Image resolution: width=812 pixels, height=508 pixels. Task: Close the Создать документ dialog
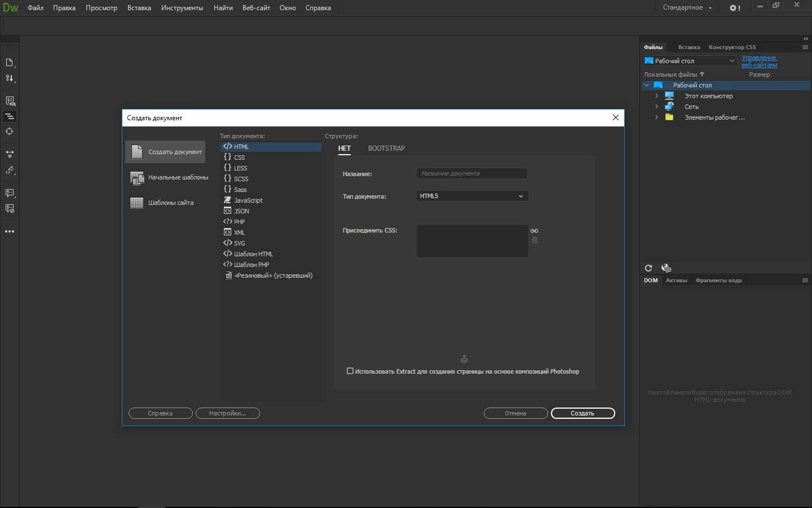tap(616, 117)
